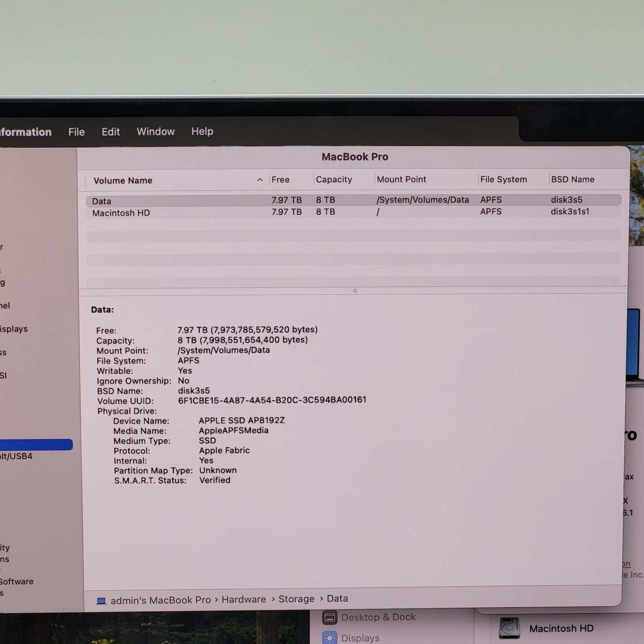Click the Data: details heading
The height and width of the screenshot is (644, 644).
pos(103,310)
